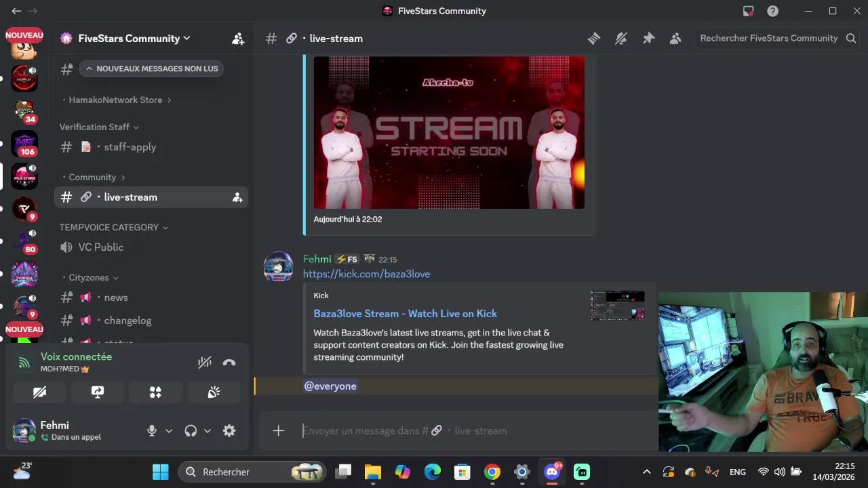Click the @everyone mention
Viewport: 868px width, 488px height.
[x=330, y=386]
